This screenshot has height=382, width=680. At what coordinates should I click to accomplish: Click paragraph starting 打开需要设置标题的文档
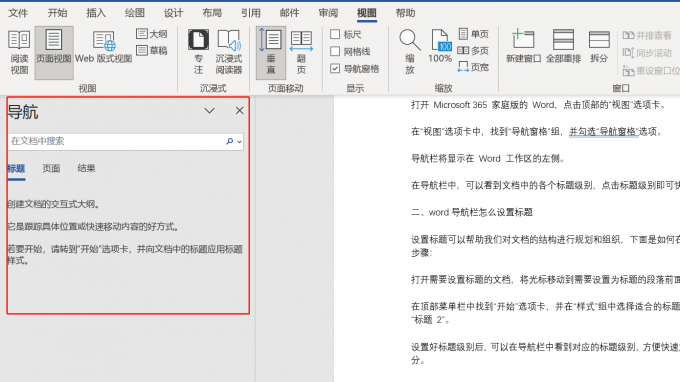[545, 280]
